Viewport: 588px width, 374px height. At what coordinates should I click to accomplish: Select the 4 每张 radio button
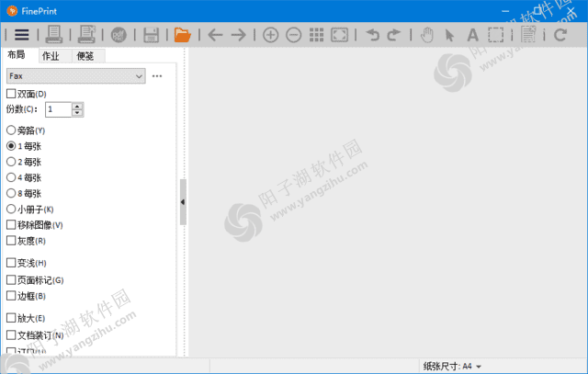[x=11, y=177]
